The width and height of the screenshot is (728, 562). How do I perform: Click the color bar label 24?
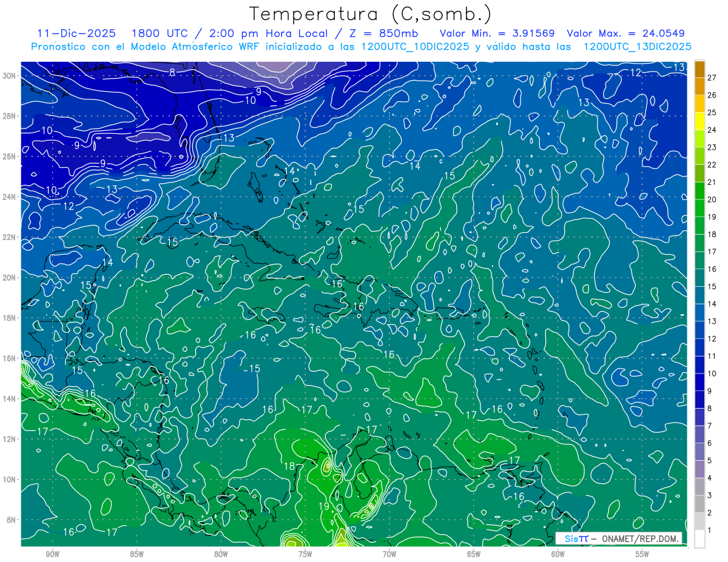point(712,130)
